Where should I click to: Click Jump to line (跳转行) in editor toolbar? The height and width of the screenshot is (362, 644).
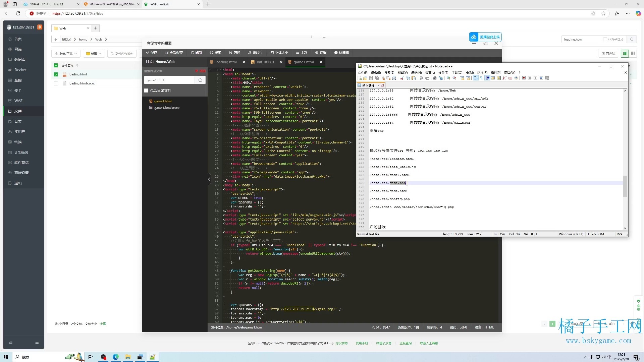(x=256, y=53)
